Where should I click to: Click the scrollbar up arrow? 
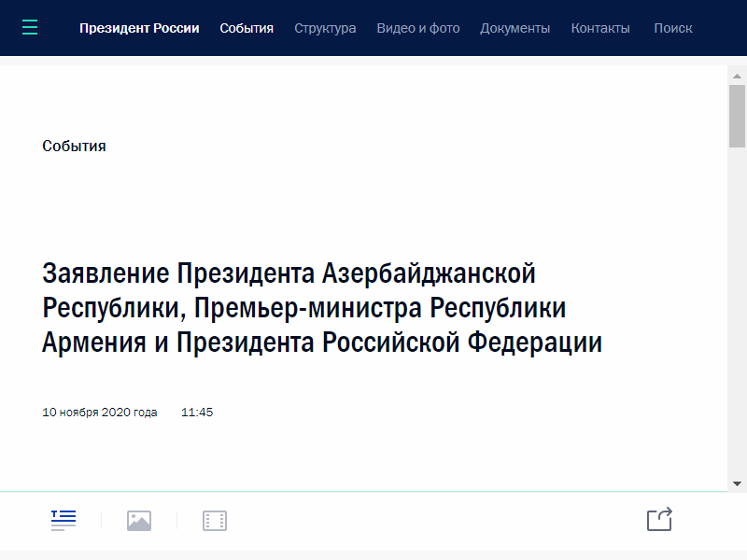coord(737,77)
